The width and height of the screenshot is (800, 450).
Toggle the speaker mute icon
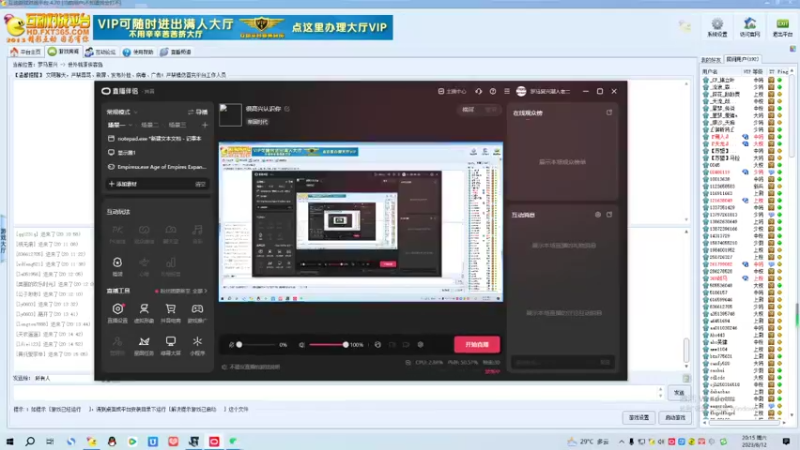(x=302, y=345)
